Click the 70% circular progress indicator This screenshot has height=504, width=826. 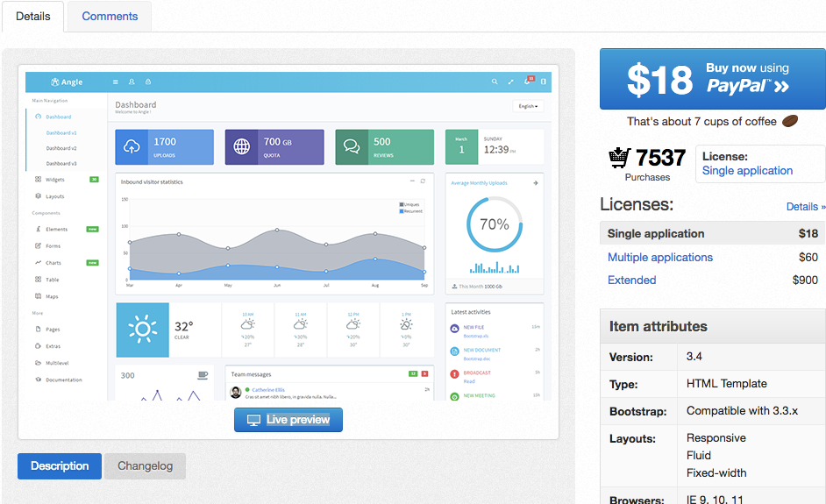point(495,224)
